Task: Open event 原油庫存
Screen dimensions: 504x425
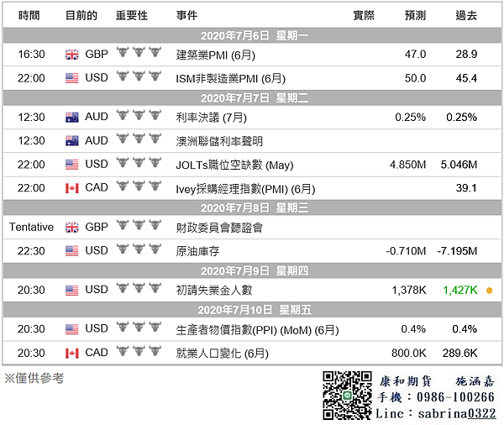Action: coord(197,251)
